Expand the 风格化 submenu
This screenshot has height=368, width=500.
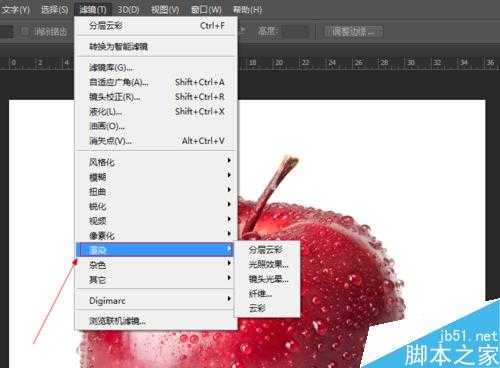[156, 162]
